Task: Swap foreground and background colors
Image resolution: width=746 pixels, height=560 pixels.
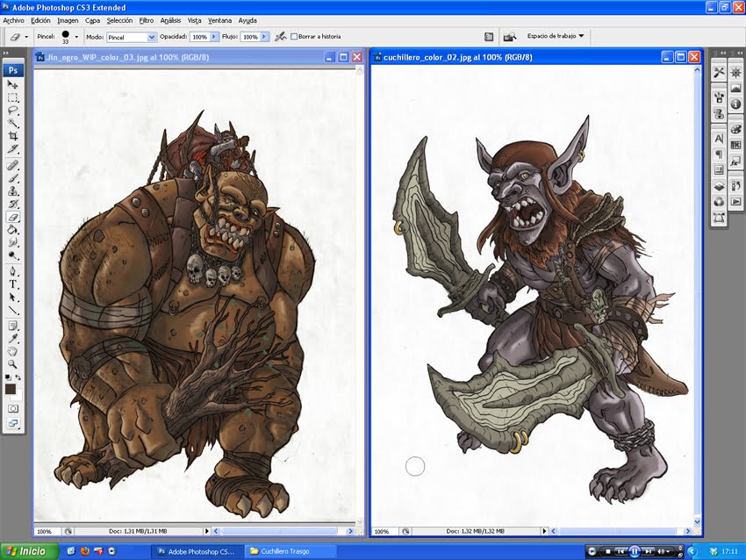Action: 18,377
